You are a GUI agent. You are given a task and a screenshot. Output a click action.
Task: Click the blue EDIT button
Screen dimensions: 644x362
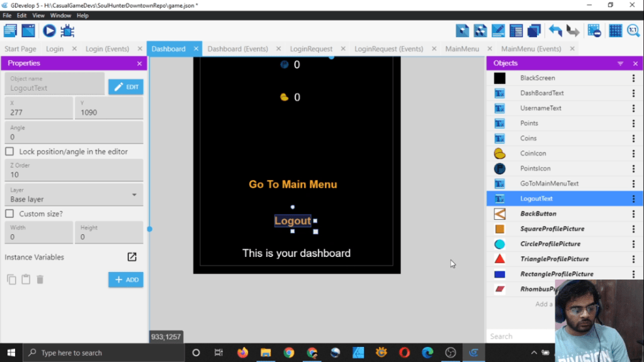[x=126, y=87]
